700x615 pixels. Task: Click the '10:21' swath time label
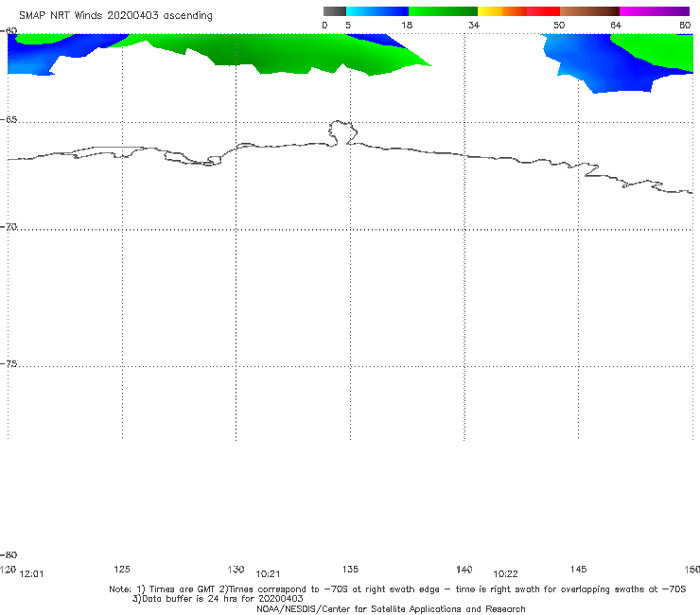pyautogui.click(x=268, y=574)
